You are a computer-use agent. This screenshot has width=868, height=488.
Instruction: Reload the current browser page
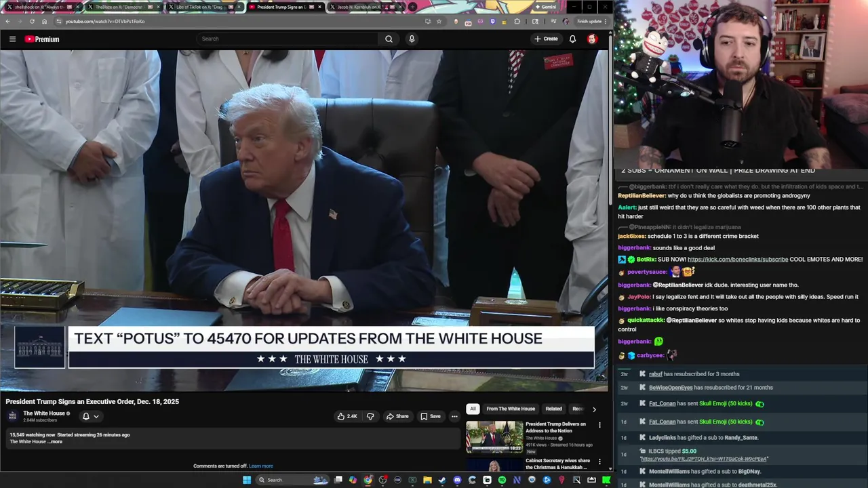[32, 21]
